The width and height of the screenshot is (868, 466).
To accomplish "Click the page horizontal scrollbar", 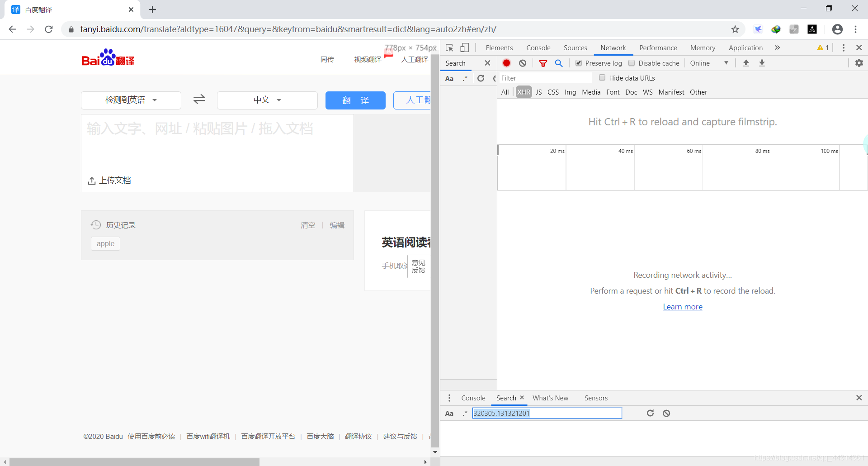I will pos(134,462).
